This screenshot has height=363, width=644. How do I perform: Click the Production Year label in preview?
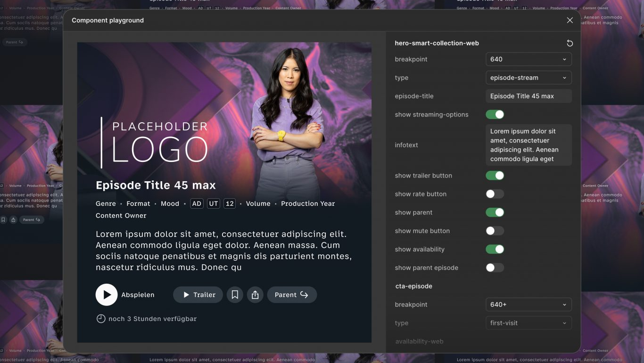point(308,203)
